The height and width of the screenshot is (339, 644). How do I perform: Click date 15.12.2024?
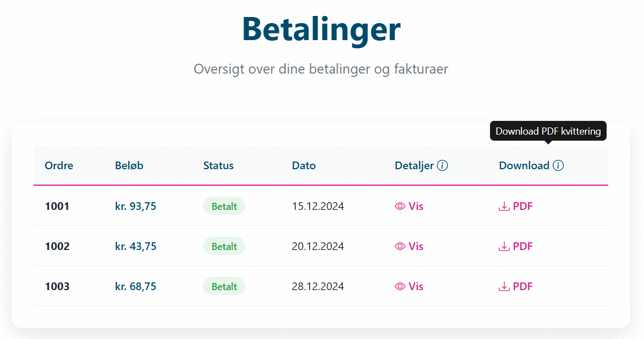pyautogui.click(x=318, y=206)
